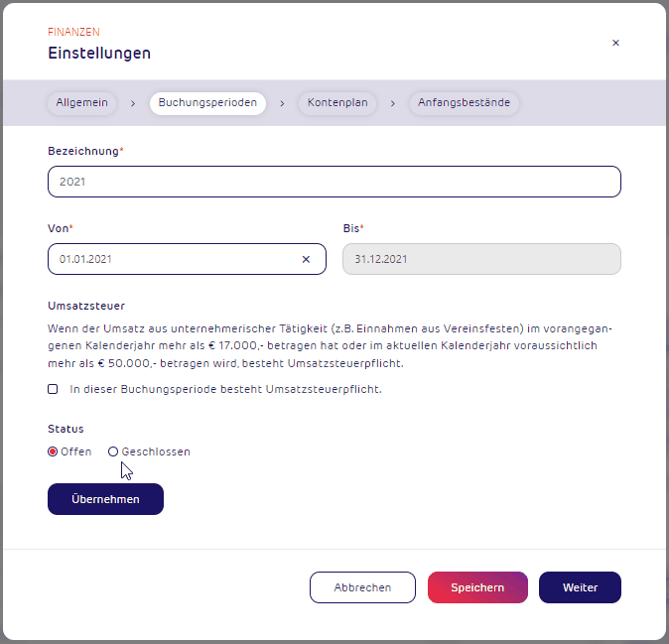
Task: Click the Abbrechen button
Action: tap(362, 587)
